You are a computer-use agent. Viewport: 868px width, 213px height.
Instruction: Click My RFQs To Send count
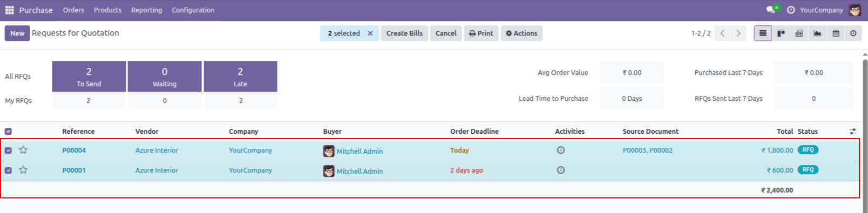pyautogui.click(x=89, y=101)
